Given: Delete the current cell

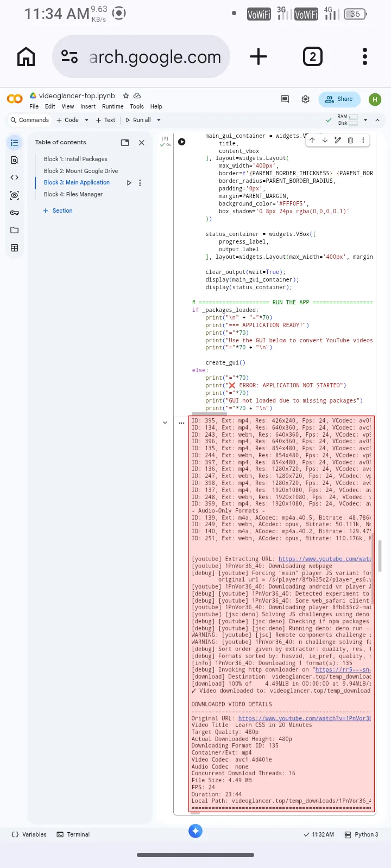Looking at the screenshot, I should click(x=350, y=140).
